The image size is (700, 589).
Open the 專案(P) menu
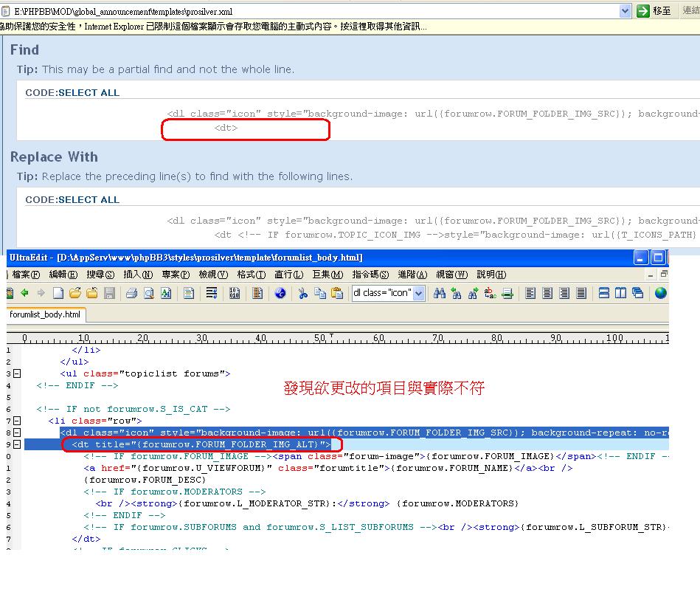(x=176, y=274)
